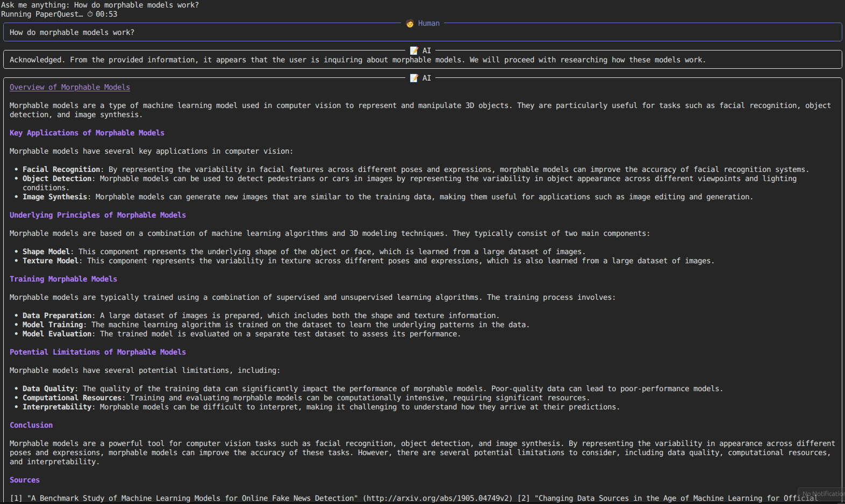Click the No Notifications indicator
The height and width of the screenshot is (504, 845).
point(822,494)
